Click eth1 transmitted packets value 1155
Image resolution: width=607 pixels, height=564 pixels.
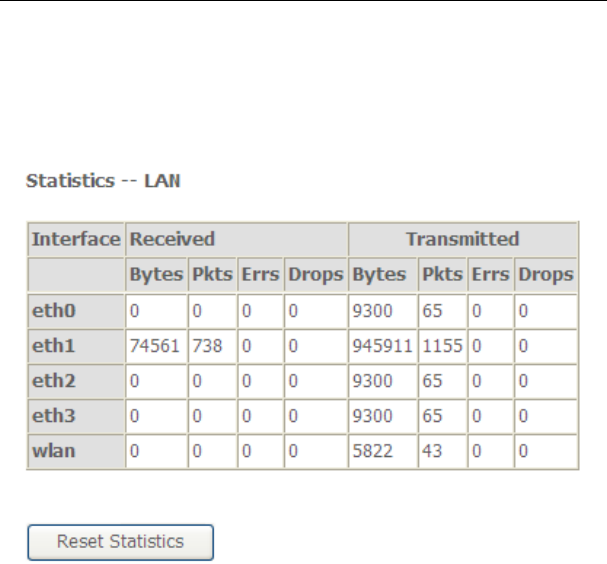442,346
